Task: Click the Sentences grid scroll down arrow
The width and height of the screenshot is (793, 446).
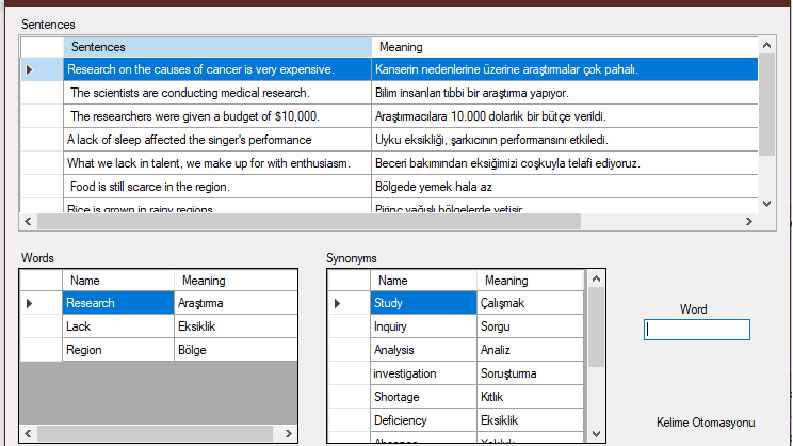Action: point(767,204)
